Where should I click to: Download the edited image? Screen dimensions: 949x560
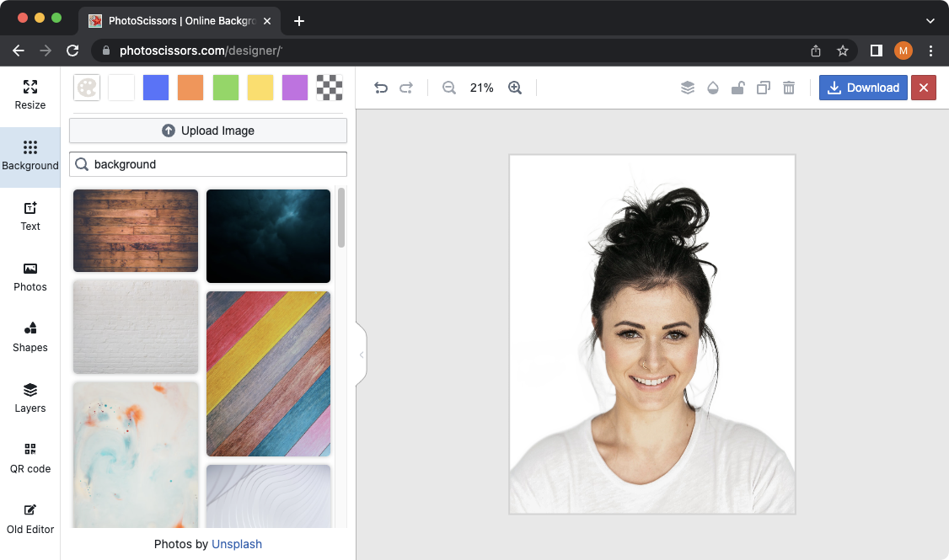[863, 88]
